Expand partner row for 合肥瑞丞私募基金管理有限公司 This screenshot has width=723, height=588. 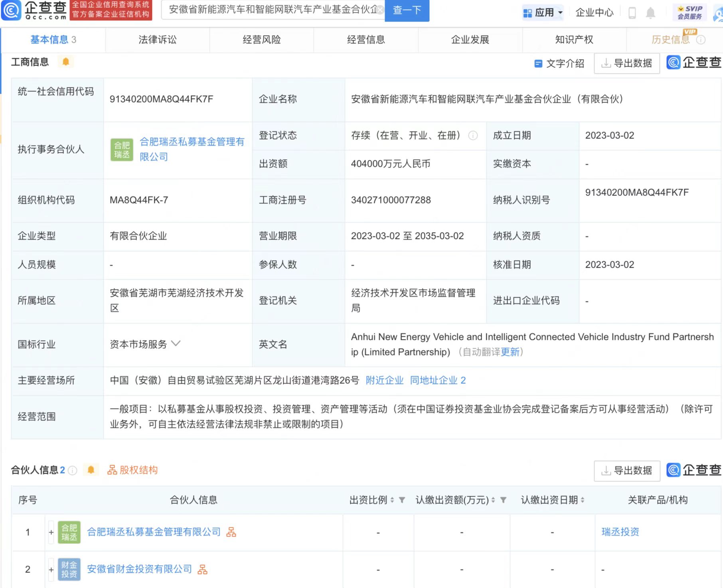(51, 532)
